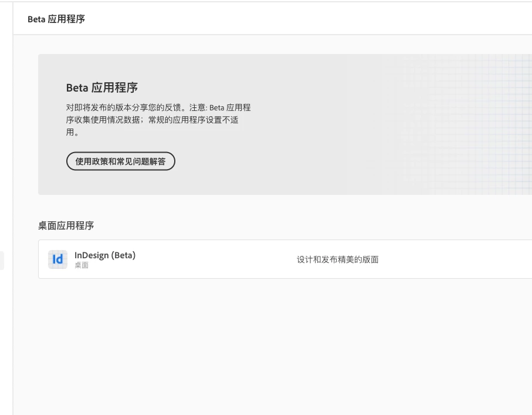Screen dimensions: 532x415
Task: Select the InDesign (Beta) app name
Action: tap(105, 255)
